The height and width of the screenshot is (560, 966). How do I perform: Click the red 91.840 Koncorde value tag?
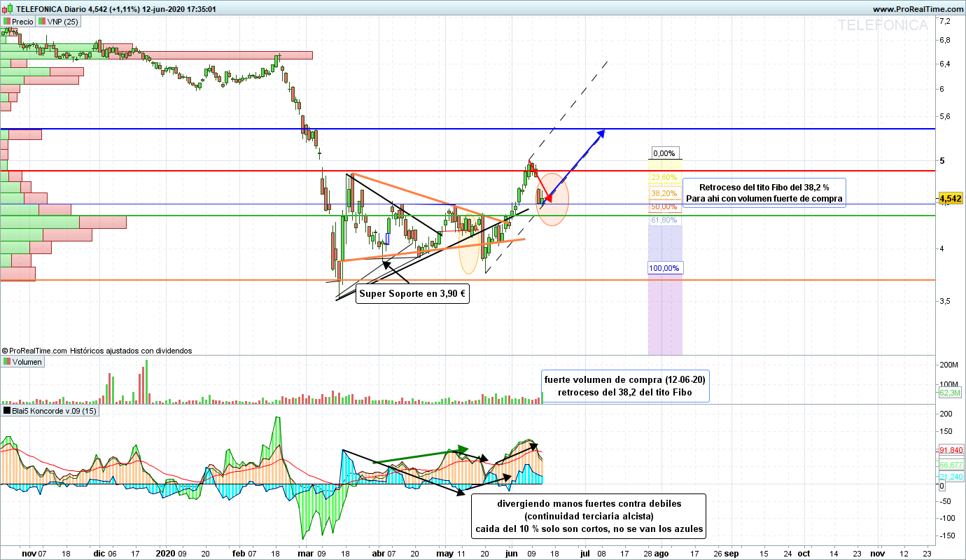(951, 450)
